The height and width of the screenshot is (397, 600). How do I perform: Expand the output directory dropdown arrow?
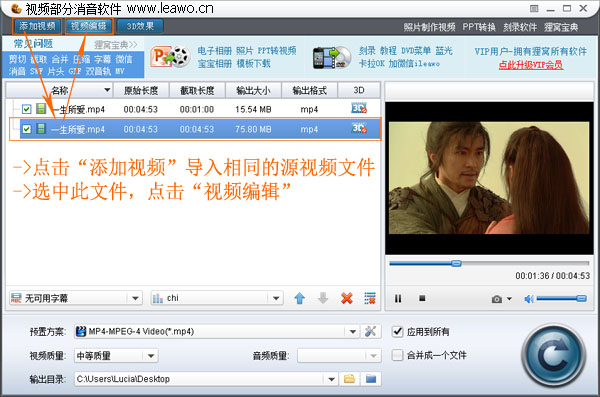tap(331, 379)
